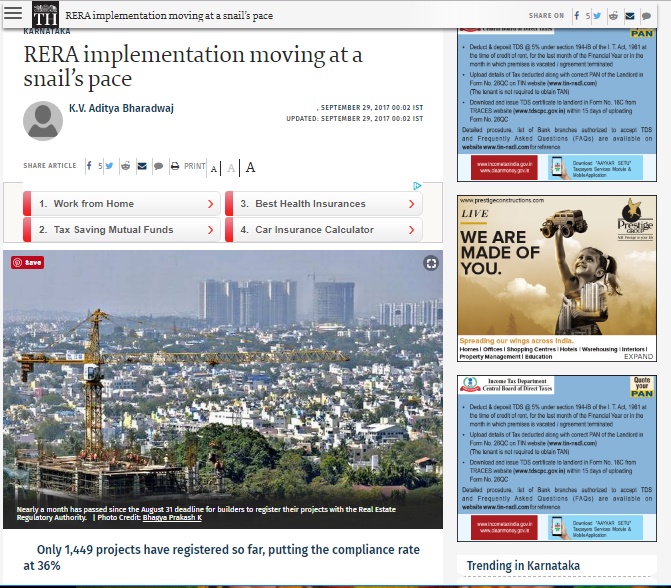The width and height of the screenshot is (671, 588).
Task: Click the SHARE ARTICLE label
Action: point(50,166)
